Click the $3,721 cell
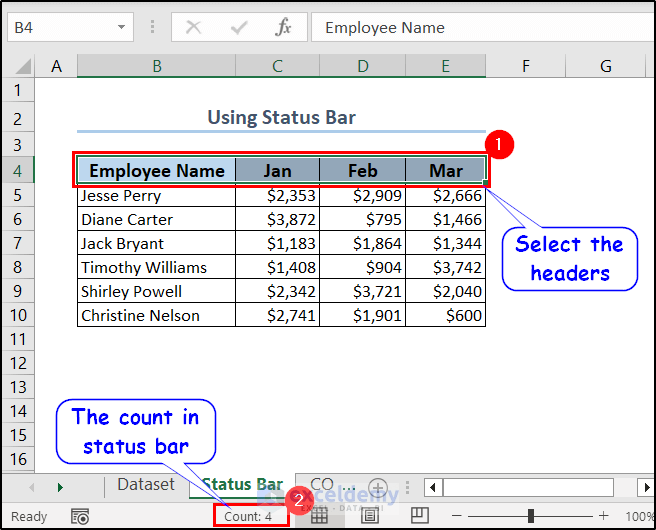This screenshot has width=656, height=530. (x=363, y=291)
